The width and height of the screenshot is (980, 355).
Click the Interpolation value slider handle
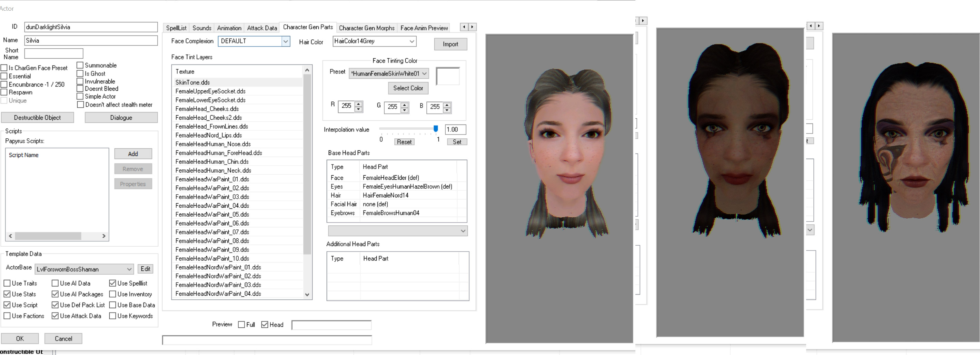[x=436, y=129]
